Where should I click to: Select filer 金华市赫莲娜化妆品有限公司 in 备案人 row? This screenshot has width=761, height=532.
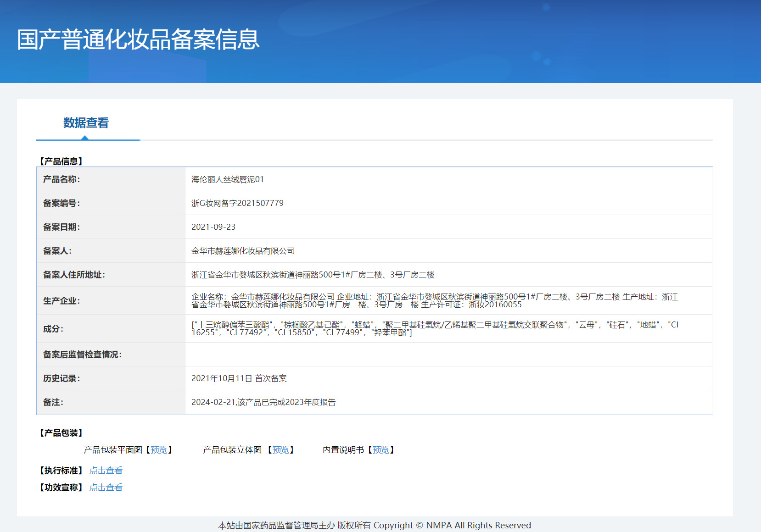coord(243,251)
